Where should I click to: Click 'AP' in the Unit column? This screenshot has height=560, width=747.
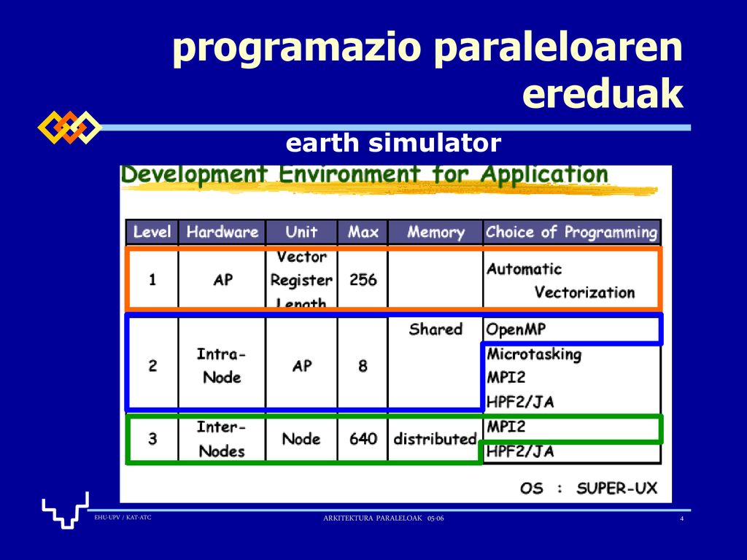[x=302, y=366]
